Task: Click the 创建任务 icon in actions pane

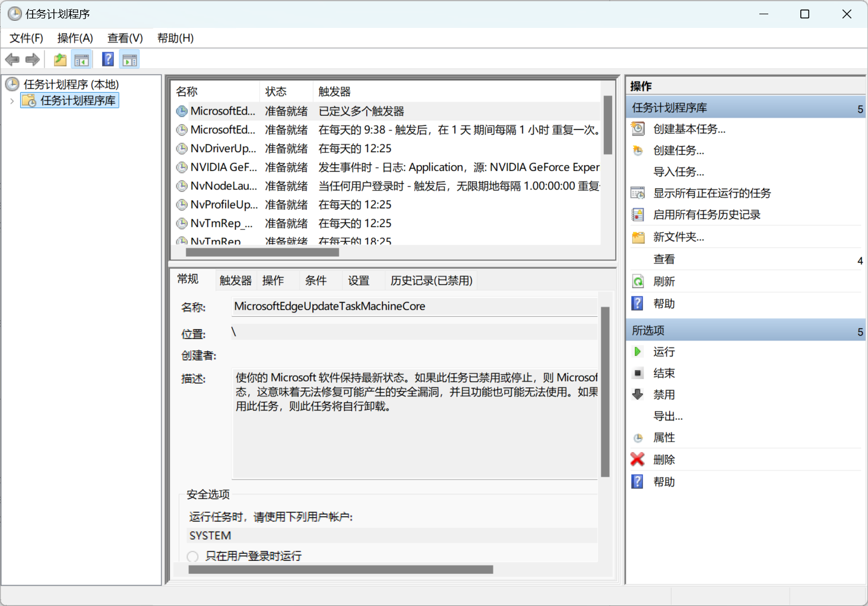Action: pyautogui.click(x=638, y=150)
